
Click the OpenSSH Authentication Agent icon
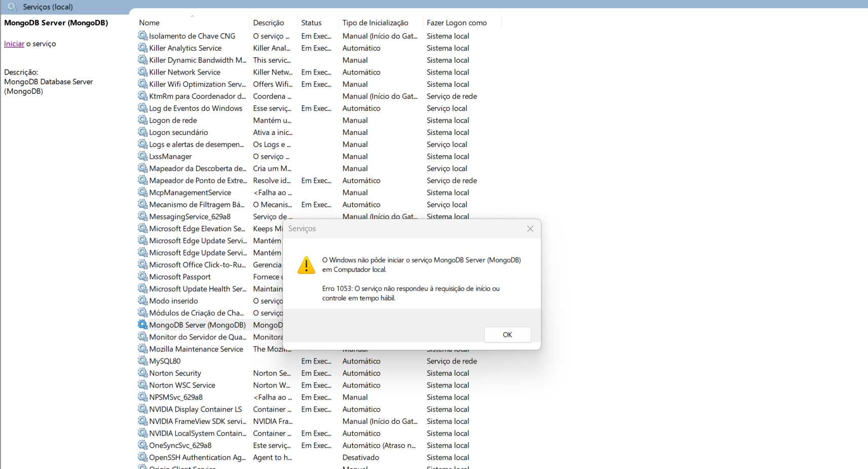[142, 457]
